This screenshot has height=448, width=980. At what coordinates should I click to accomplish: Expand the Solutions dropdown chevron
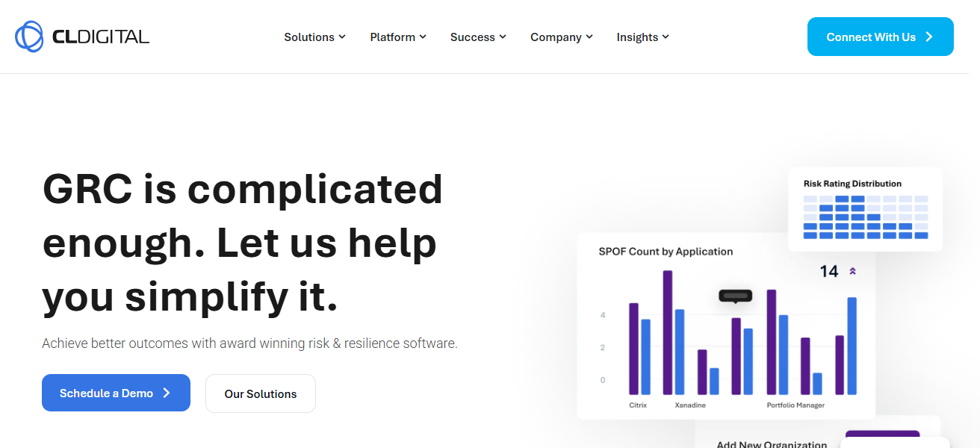342,37
